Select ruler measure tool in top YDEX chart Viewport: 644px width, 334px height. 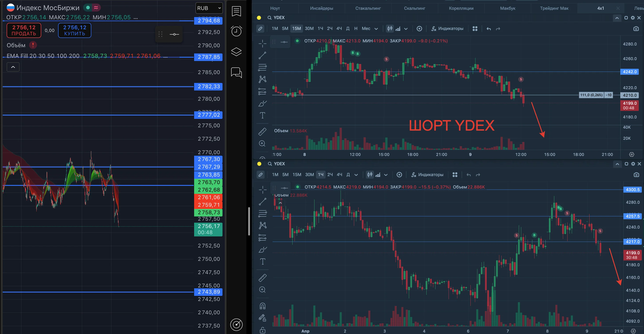pos(262,131)
